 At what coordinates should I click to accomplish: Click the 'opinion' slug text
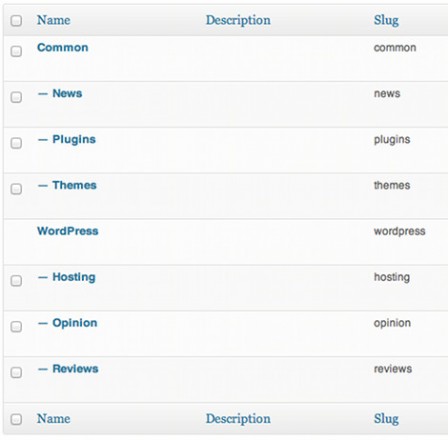[392, 324]
